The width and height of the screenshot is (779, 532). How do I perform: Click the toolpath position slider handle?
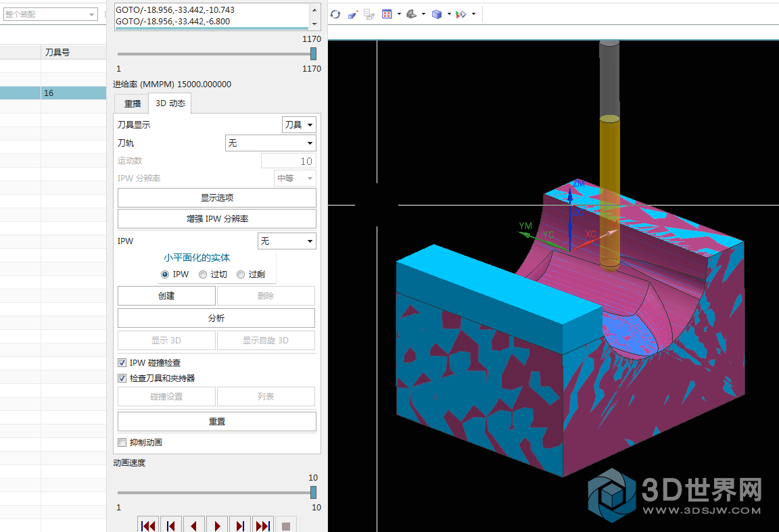click(314, 53)
